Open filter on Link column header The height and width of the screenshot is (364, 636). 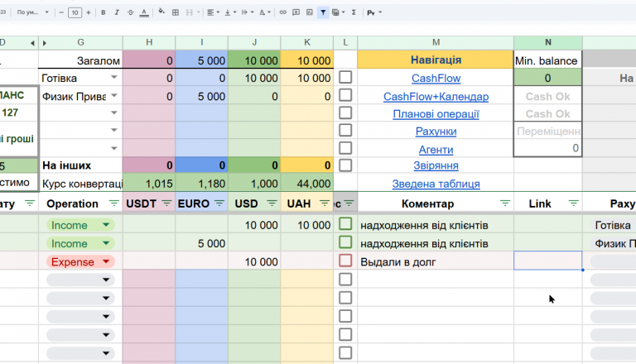(x=574, y=203)
